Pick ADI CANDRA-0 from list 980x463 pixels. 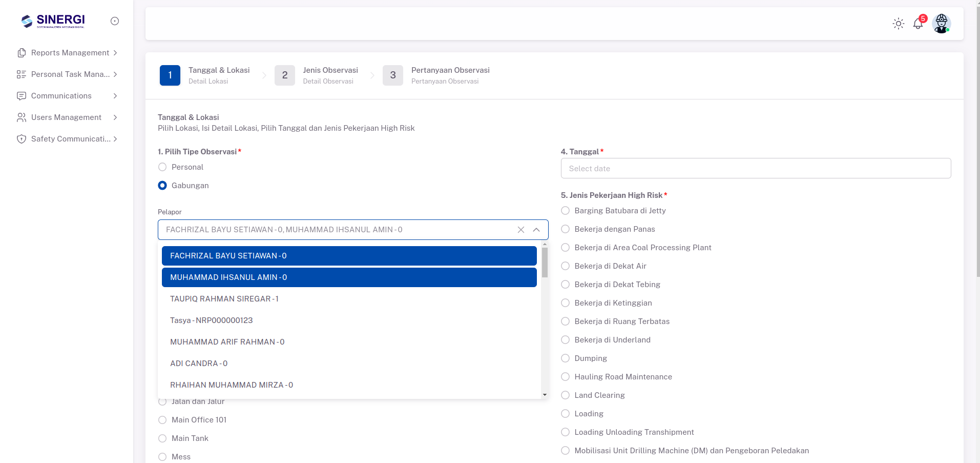[349, 364]
